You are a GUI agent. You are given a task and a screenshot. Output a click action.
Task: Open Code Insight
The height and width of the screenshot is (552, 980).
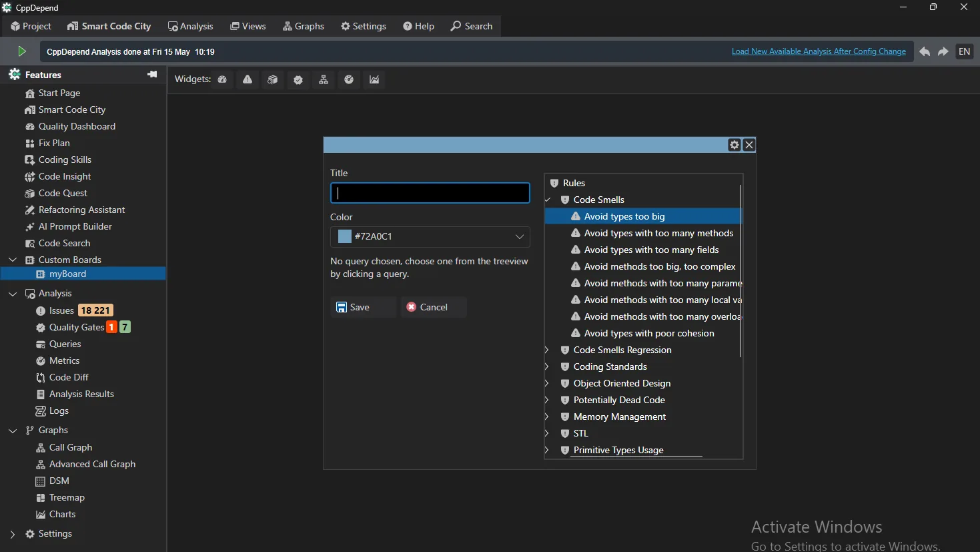[x=65, y=176]
